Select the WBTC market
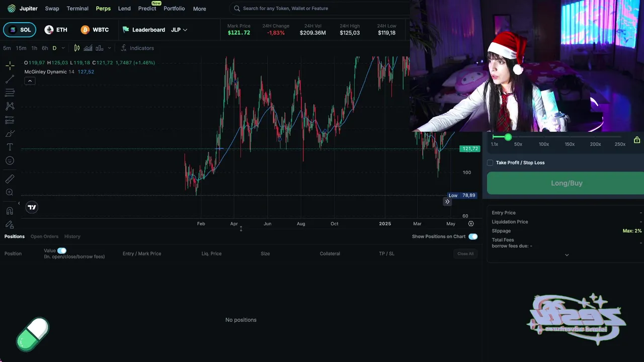644x362 pixels. coord(95,30)
